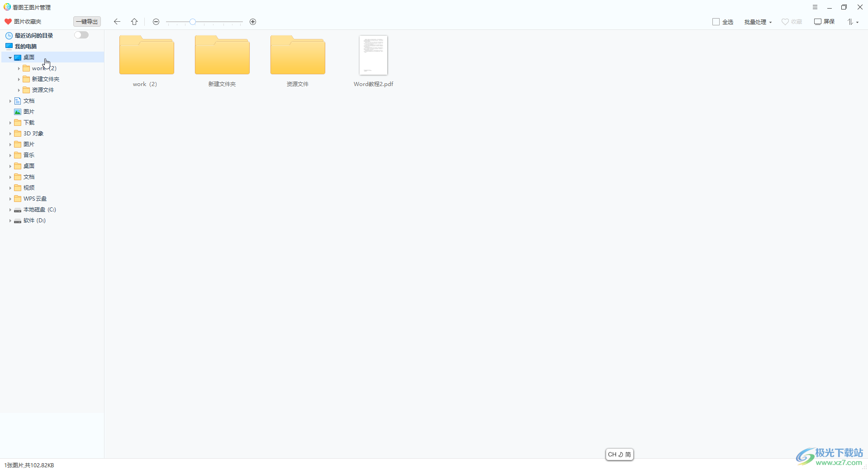Click the 一键导出 button

point(87,22)
